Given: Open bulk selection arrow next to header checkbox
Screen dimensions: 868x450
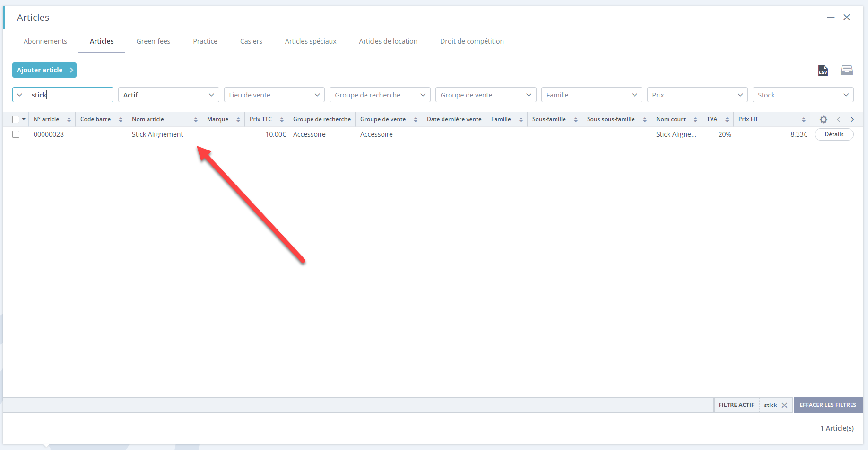Looking at the screenshot, I should tap(24, 120).
